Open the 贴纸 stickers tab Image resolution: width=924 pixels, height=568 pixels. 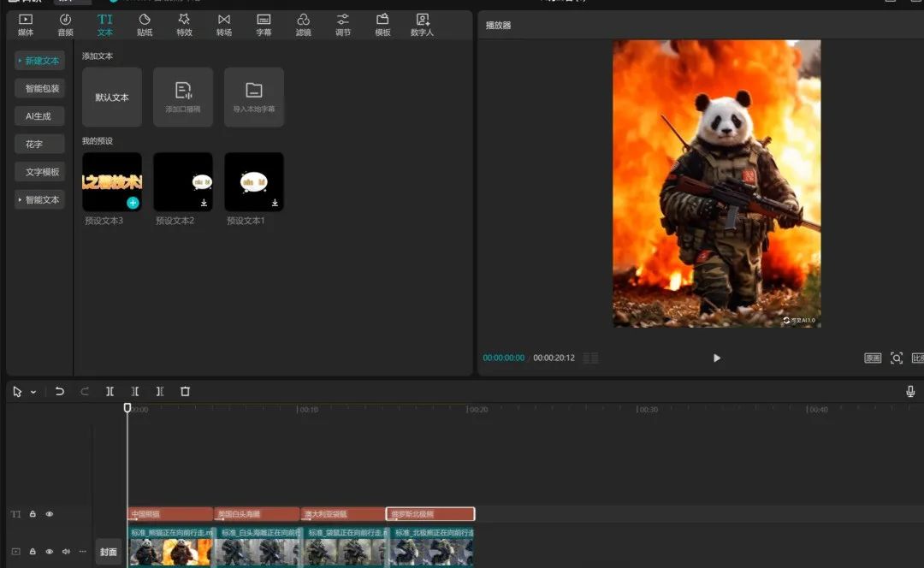(x=145, y=26)
